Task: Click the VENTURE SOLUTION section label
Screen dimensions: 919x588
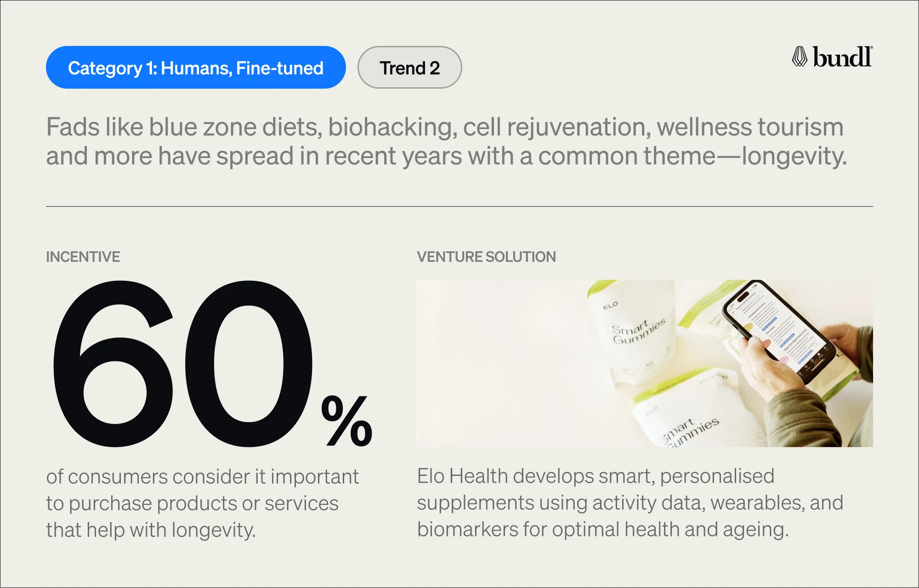Action: (487, 257)
